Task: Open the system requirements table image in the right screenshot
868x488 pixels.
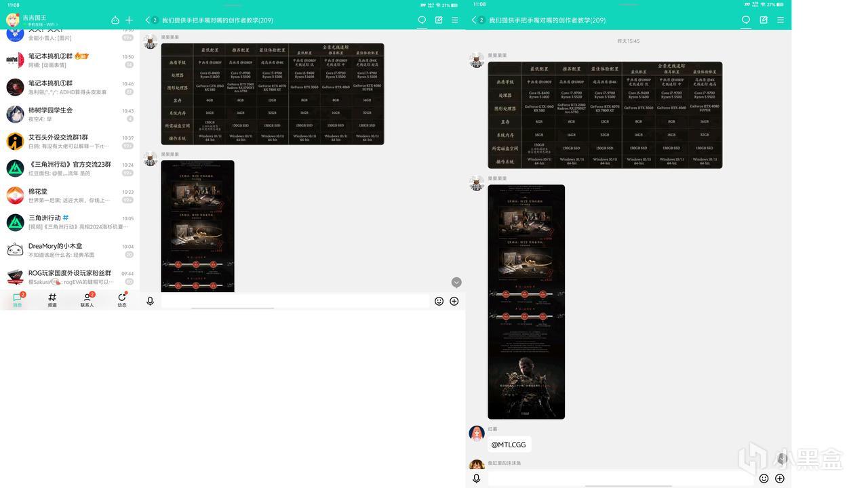Action: tap(605, 115)
